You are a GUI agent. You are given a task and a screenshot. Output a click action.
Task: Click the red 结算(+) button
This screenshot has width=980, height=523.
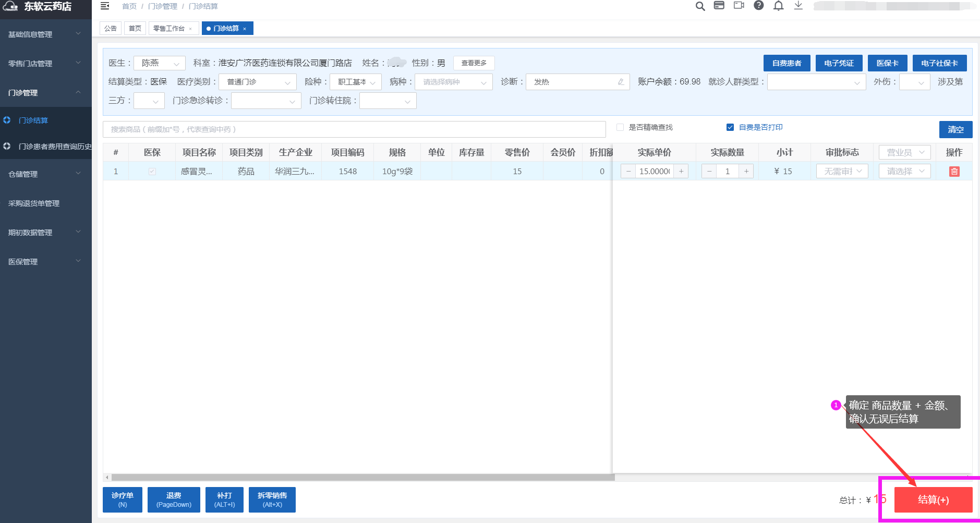(x=933, y=500)
